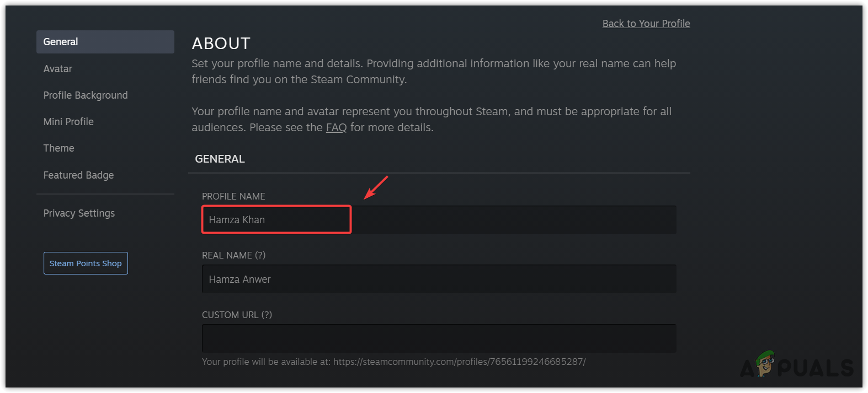The height and width of the screenshot is (393, 868).
Task: Open Privacy Settings from the sidebar
Action: [79, 213]
